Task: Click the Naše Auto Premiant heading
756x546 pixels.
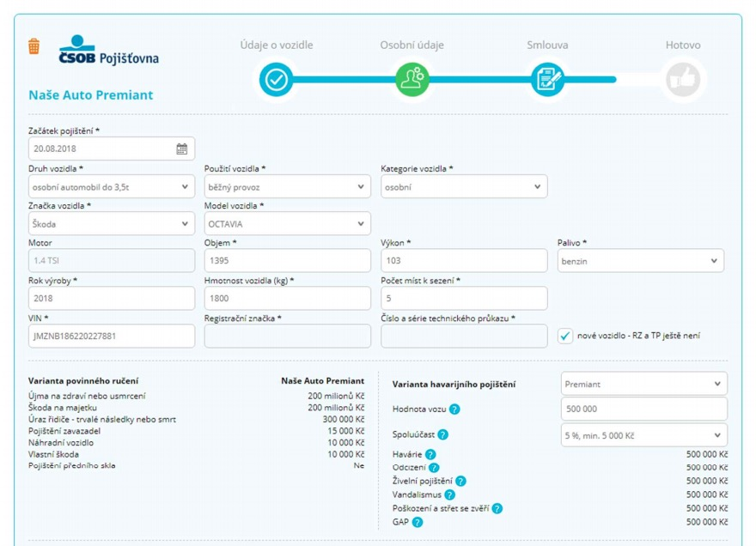Action: [91, 95]
